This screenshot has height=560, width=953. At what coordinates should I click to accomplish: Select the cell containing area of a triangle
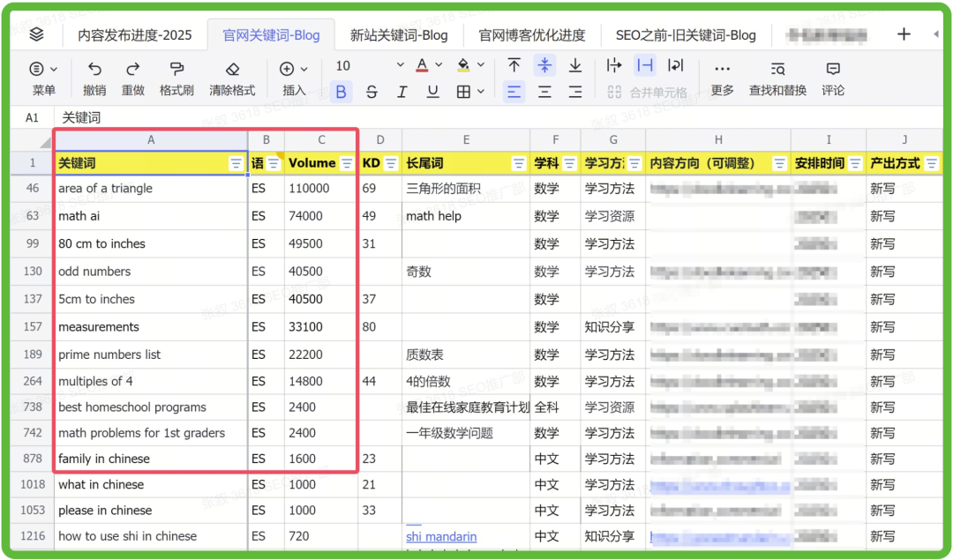coord(150,189)
